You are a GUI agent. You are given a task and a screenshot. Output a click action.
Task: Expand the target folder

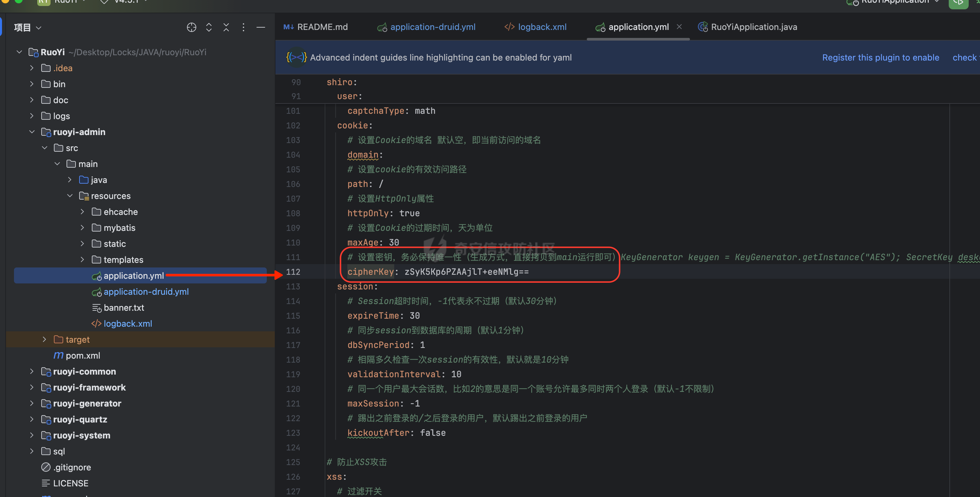(45, 339)
